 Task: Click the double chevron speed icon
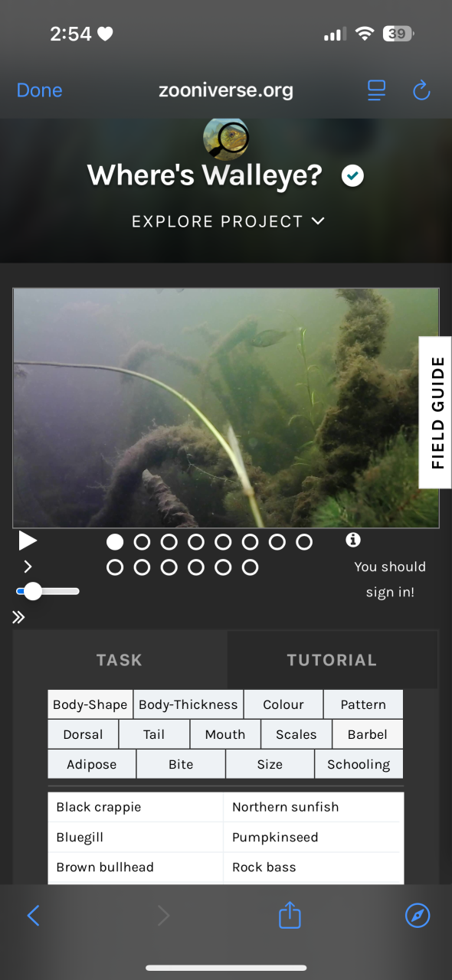point(18,617)
